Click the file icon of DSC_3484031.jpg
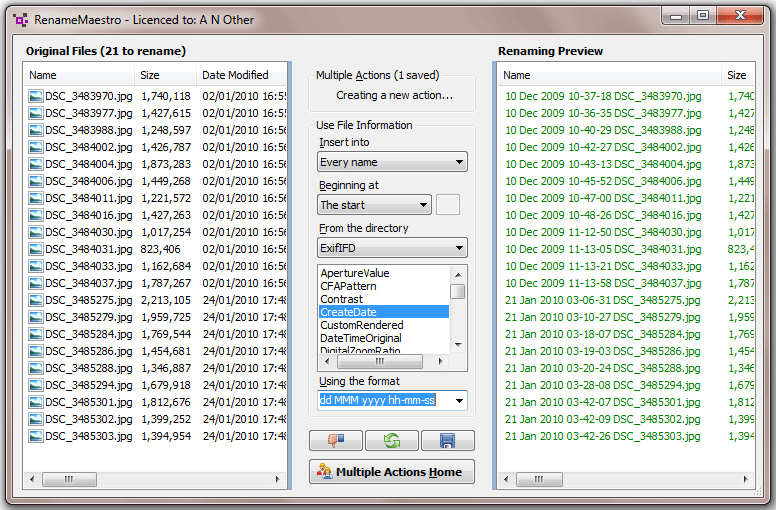This screenshot has height=510, width=776. pos(36,249)
